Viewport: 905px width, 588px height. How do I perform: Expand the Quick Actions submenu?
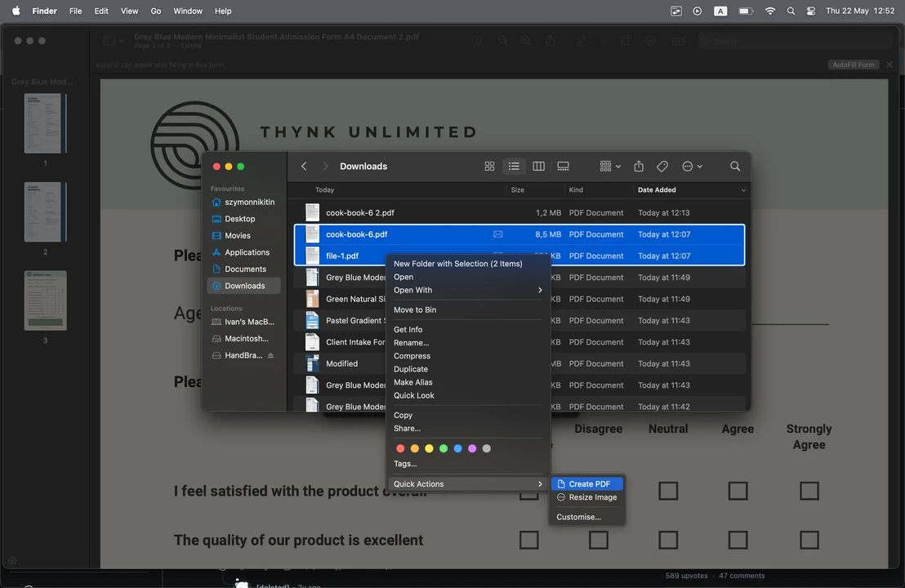[467, 484]
